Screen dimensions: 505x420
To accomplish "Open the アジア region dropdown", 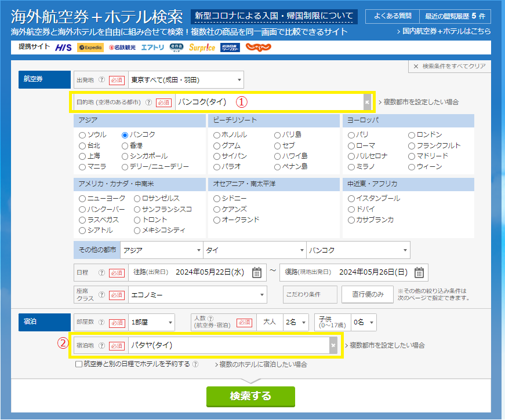I will tap(161, 250).
